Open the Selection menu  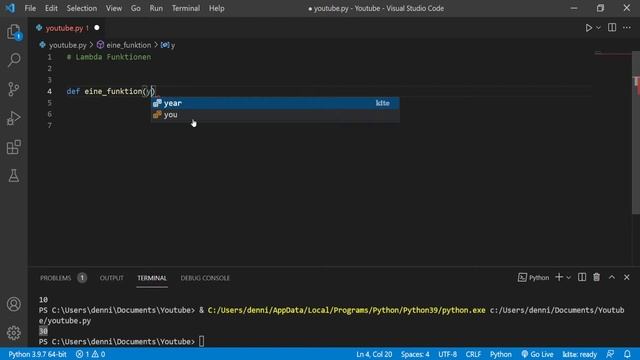(82, 8)
